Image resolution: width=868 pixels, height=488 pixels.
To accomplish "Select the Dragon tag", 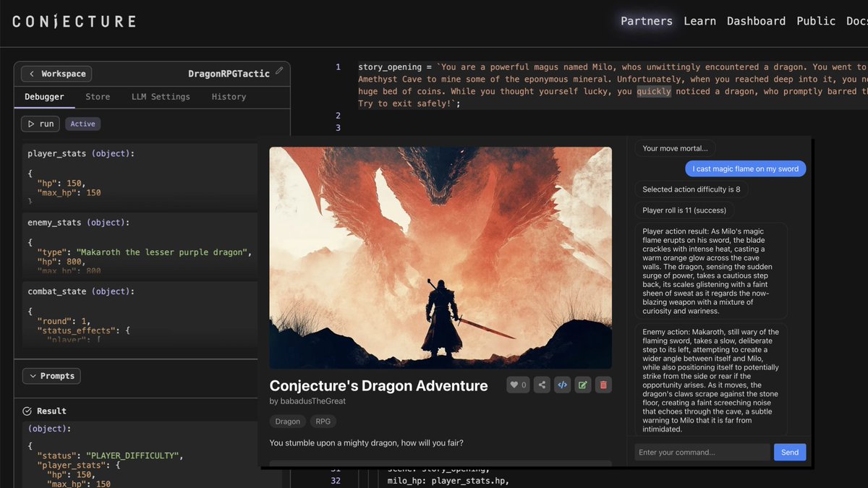I will pos(287,421).
